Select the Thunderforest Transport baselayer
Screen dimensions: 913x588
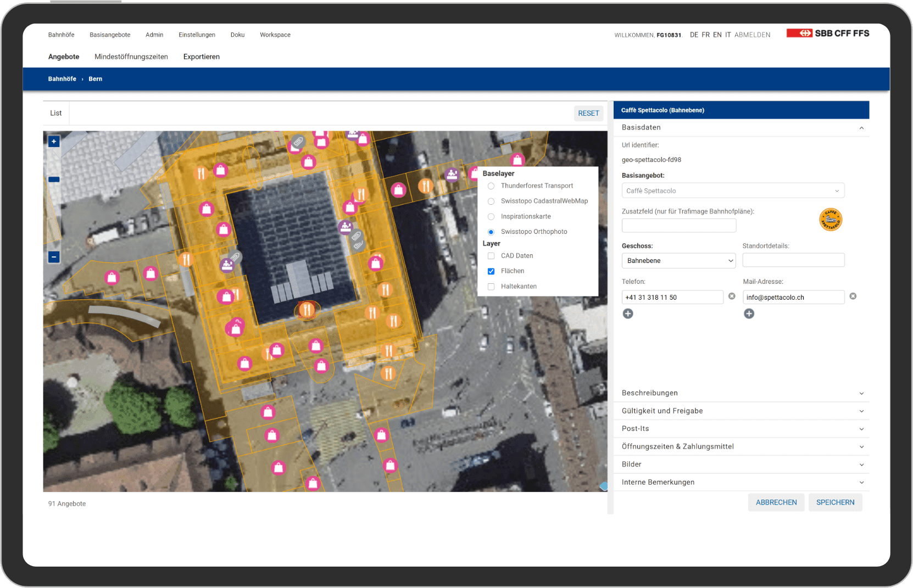491,186
